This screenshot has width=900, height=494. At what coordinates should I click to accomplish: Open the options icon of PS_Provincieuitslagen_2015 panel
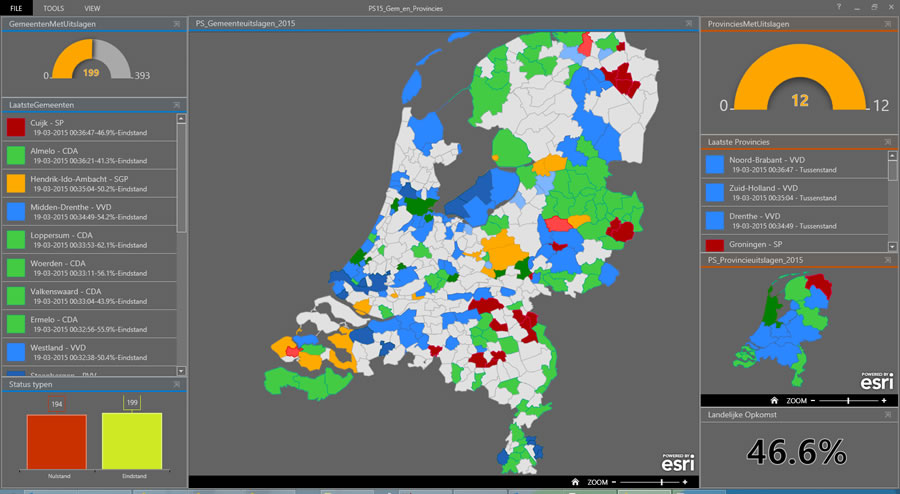pyautogui.click(x=888, y=260)
